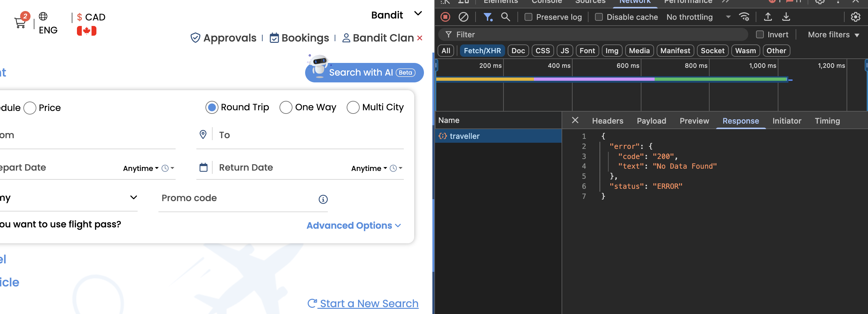Open the Bandit account dropdown
The width and height of the screenshot is (868, 314).
(x=418, y=14)
